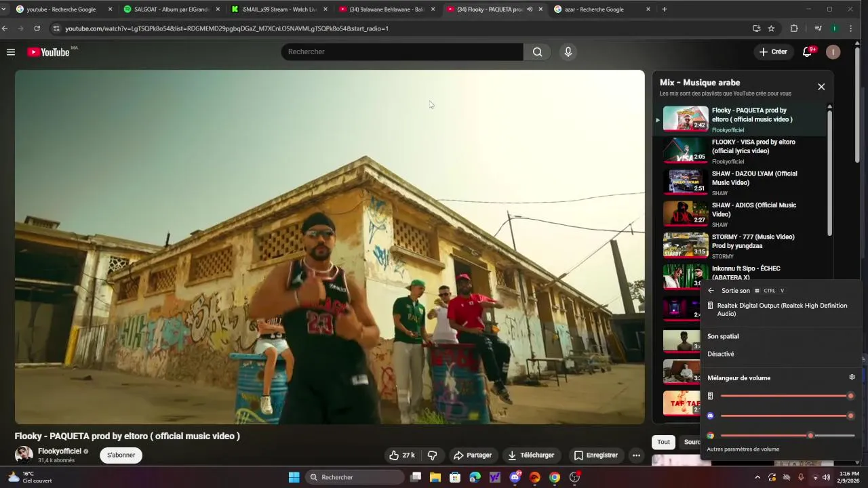Dislike the video with thumbs down
868x488 pixels.
pyautogui.click(x=432, y=455)
